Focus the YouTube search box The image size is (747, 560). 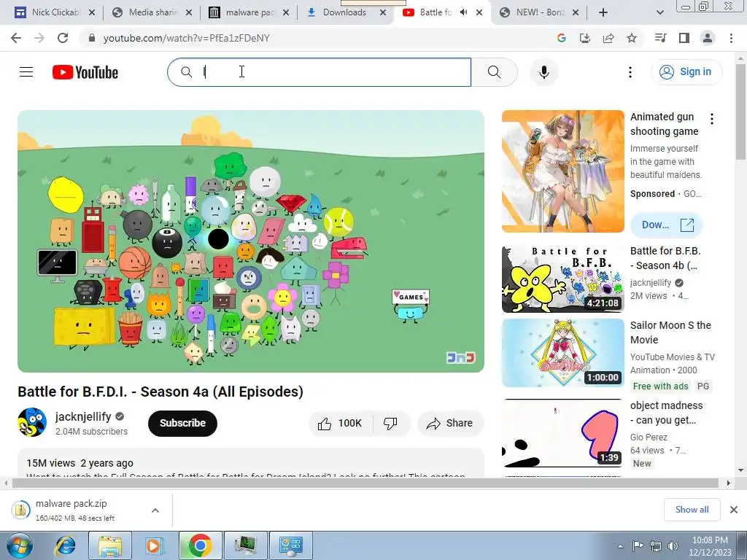(x=320, y=72)
